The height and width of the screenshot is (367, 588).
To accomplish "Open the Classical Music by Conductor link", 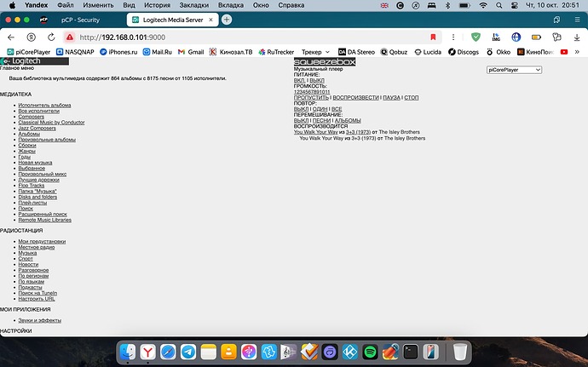I will 51,123.
